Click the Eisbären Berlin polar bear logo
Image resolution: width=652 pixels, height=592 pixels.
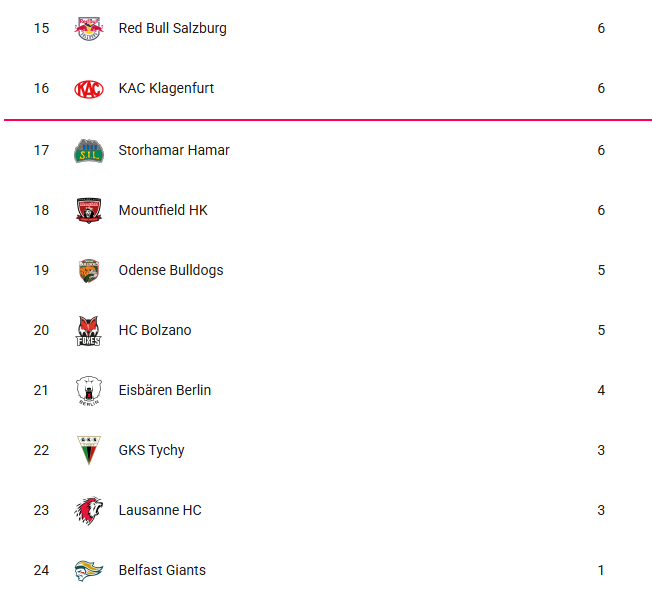coord(88,390)
